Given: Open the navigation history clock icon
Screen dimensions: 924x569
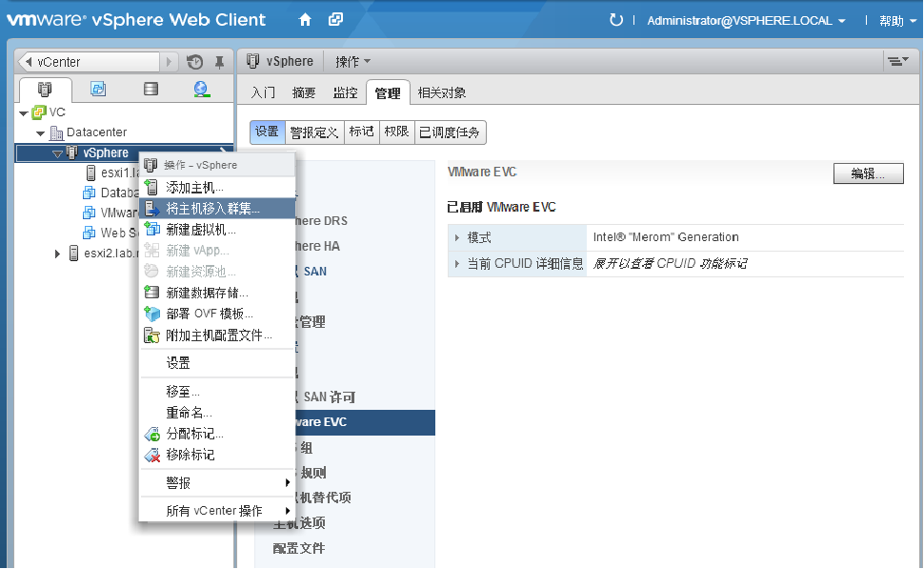Looking at the screenshot, I should tap(195, 62).
